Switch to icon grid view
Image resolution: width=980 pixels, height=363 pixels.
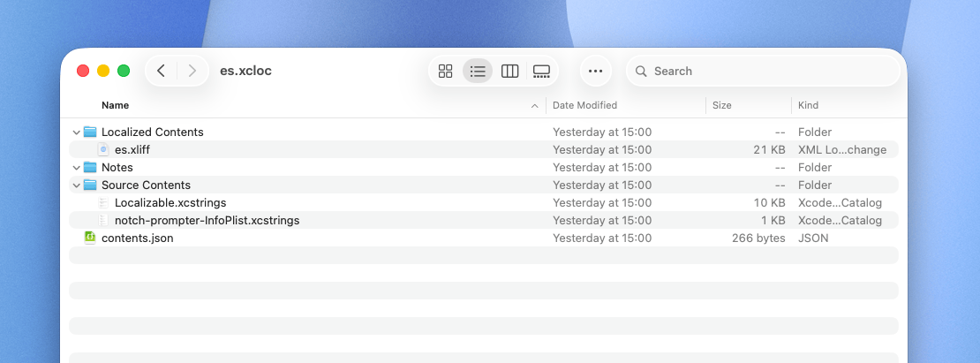click(x=446, y=71)
